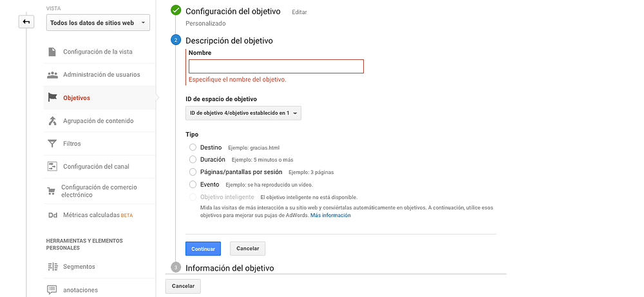Select the Evento radio button

coord(193,184)
